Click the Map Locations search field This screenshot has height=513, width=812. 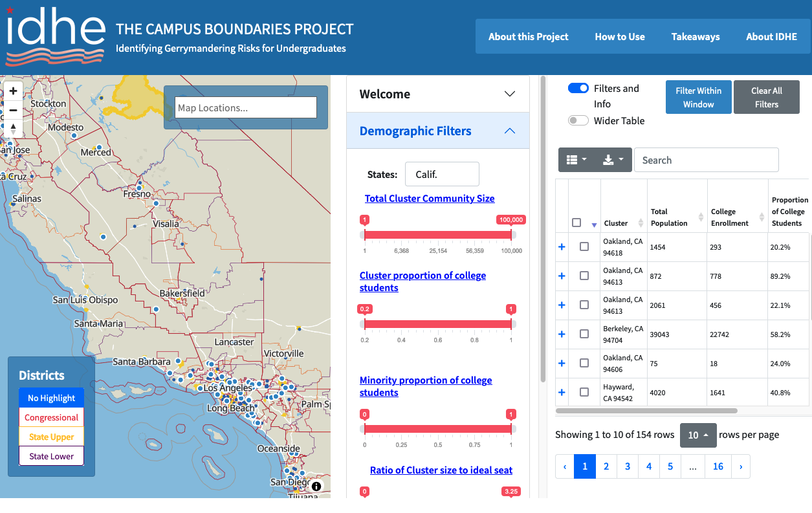tap(246, 107)
